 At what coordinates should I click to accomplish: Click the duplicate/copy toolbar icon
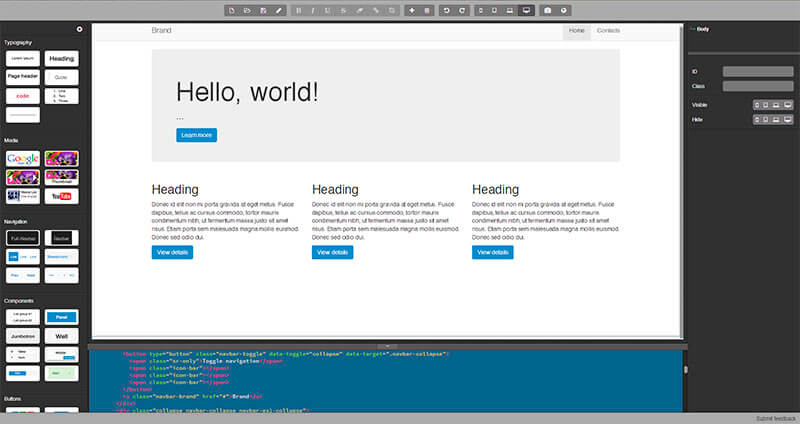[x=391, y=11]
